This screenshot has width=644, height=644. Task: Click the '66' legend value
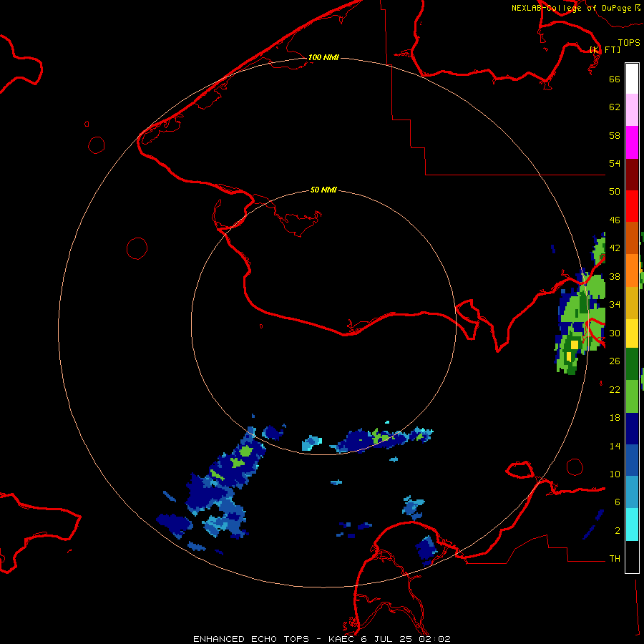tap(615, 79)
